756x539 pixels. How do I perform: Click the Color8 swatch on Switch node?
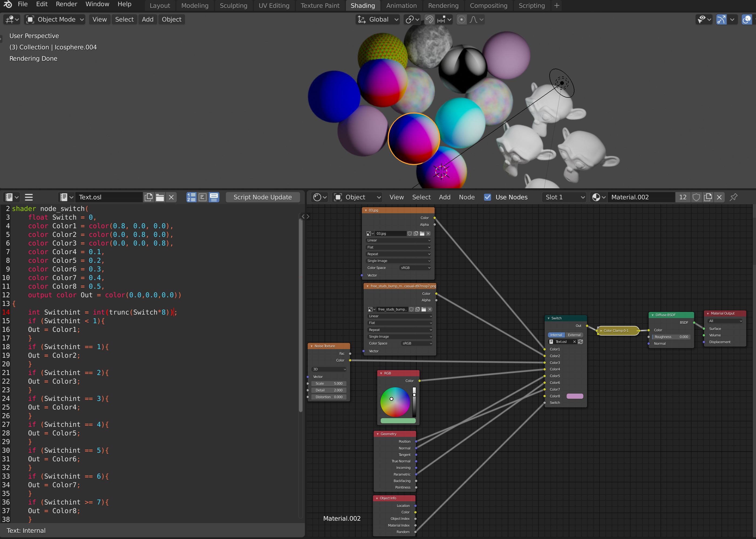[x=575, y=396]
